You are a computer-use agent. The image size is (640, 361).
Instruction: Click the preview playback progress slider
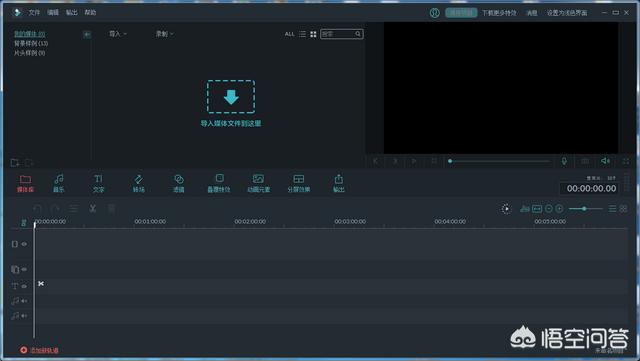pyautogui.click(x=500, y=161)
